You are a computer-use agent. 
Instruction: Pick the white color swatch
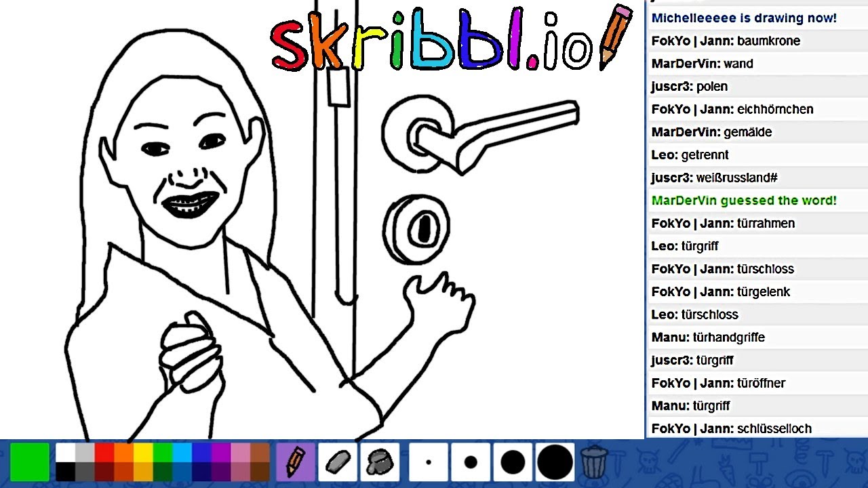(65, 453)
